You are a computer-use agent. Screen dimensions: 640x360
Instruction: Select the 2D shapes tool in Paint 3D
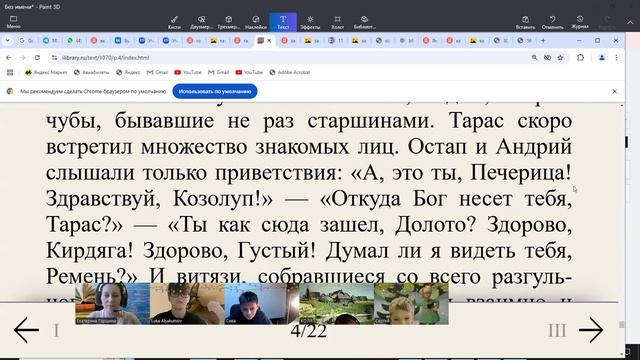[x=201, y=22]
